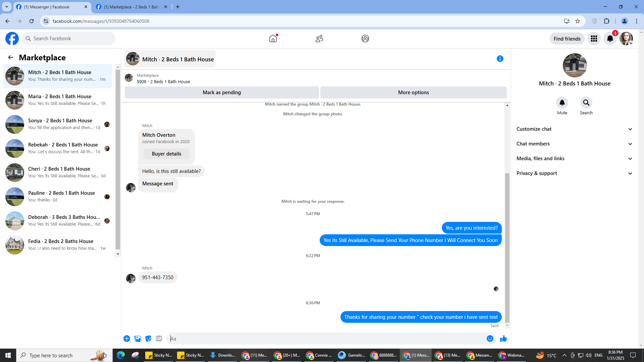
Task: Go to the Home feed icon
Action: click(273, 39)
